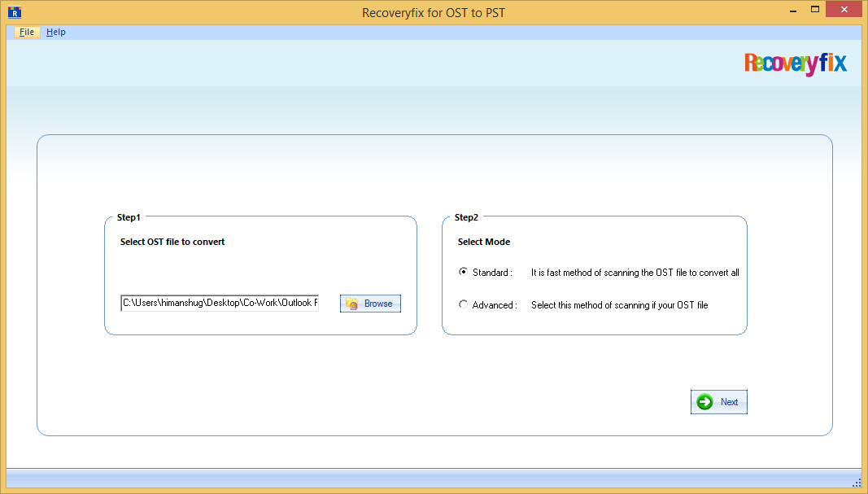This screenshot has width=868, height=494.
Task: Click the Next button
Action: coord(718,402)
